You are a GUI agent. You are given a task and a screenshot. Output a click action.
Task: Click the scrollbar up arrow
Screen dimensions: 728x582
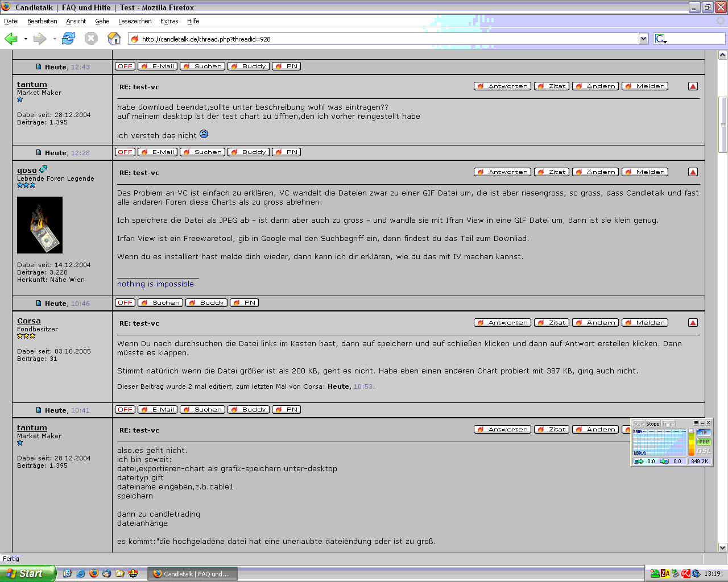pos(723,55)
